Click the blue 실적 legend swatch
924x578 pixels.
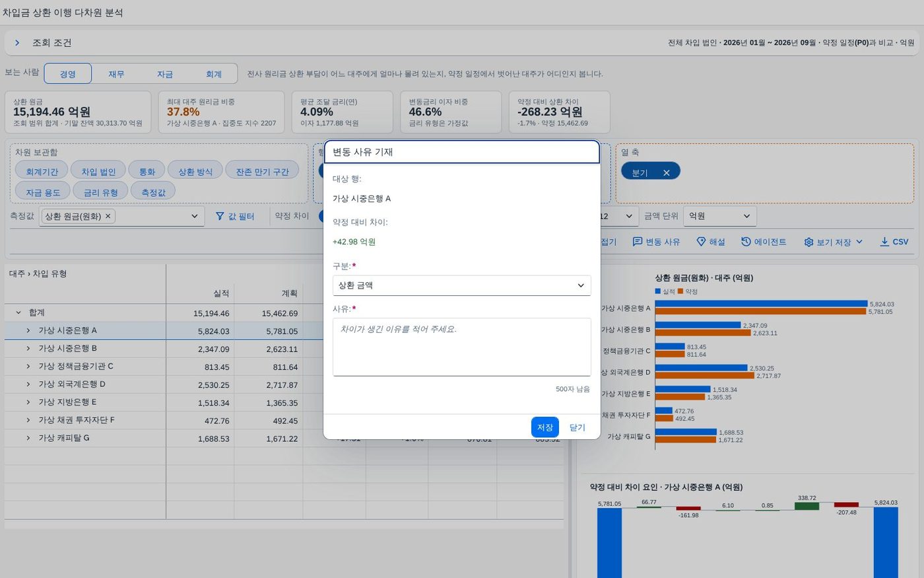pyautogui.click(x=657, y=291)
